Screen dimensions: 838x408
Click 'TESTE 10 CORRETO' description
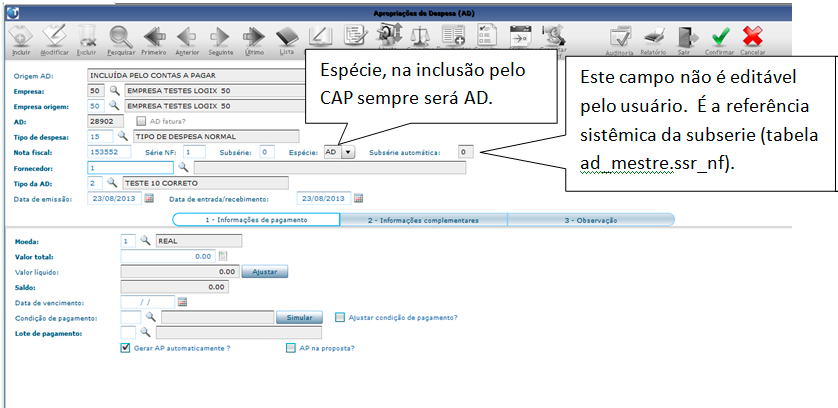coord(161,183)
